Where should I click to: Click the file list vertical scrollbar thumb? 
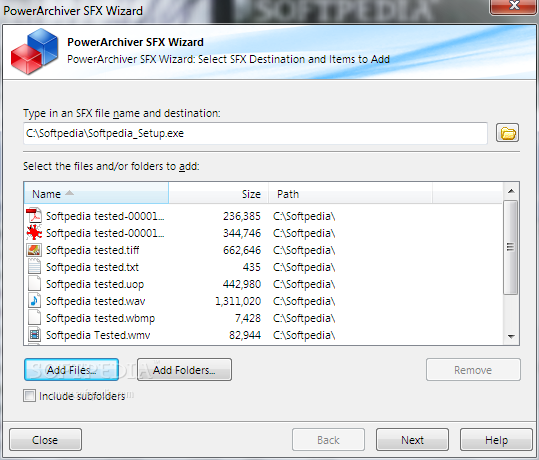[x=511, y=248]
